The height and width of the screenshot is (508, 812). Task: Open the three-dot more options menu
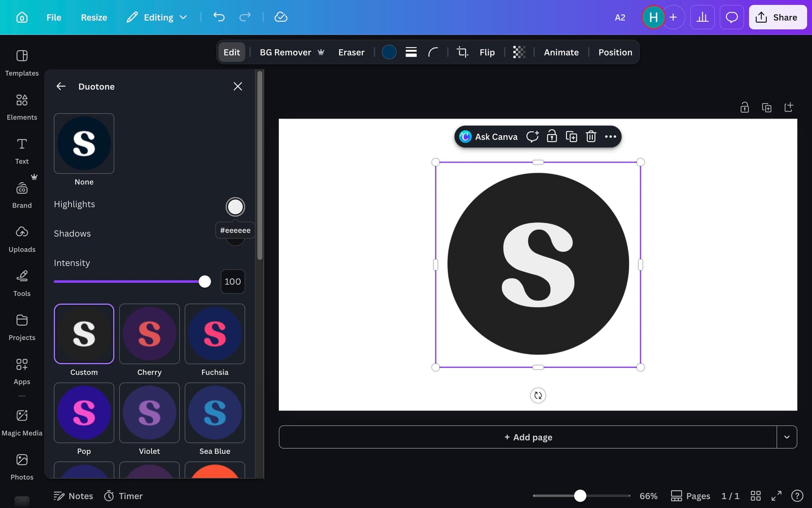(x=610, y=137)
